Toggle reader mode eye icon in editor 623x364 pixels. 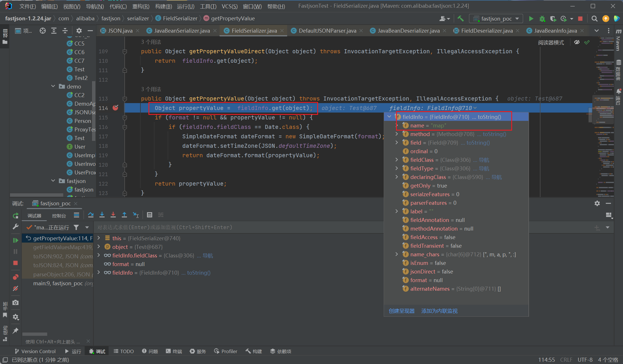(x=577, y=42)
